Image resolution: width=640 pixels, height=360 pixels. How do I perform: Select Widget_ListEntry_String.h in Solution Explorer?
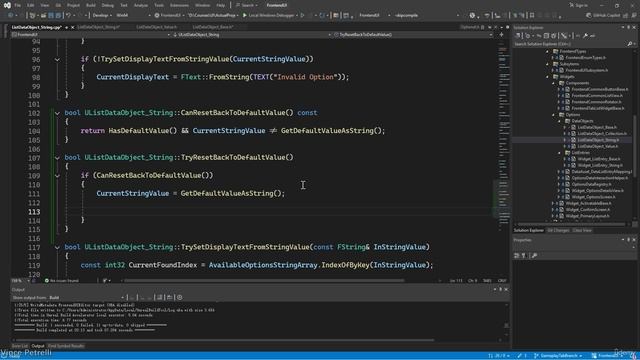pos(600,165)
